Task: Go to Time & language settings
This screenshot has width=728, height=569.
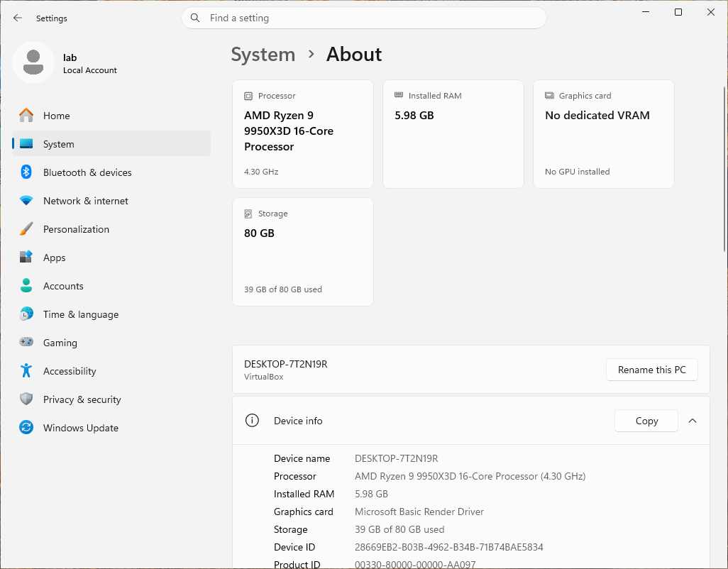Action: click(111, 314)
